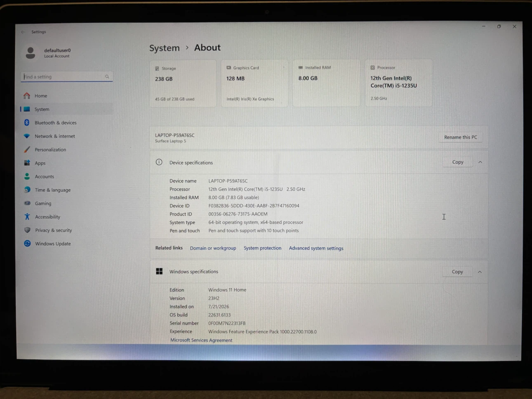
Task: Click the Network & internet wifi icon
Action: [27, 136]
